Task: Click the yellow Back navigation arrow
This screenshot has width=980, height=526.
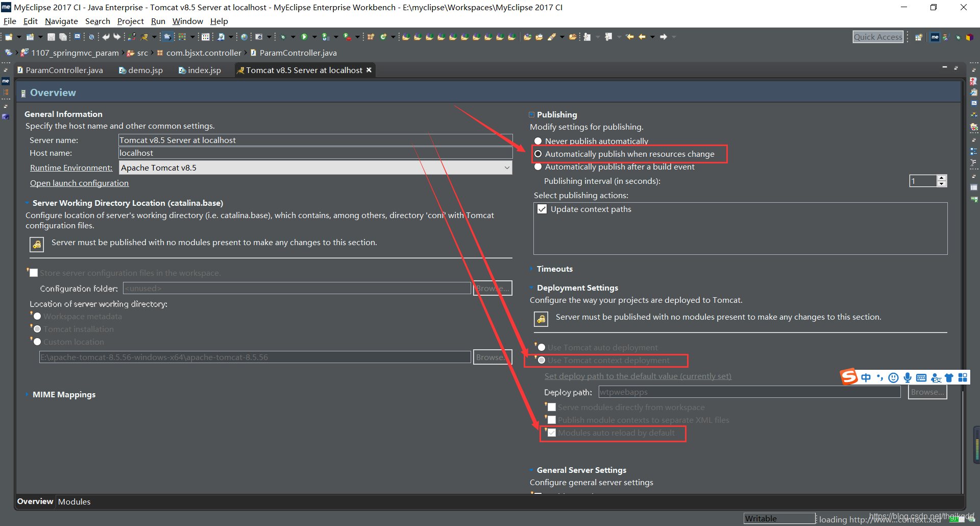Action: (642, 37)
